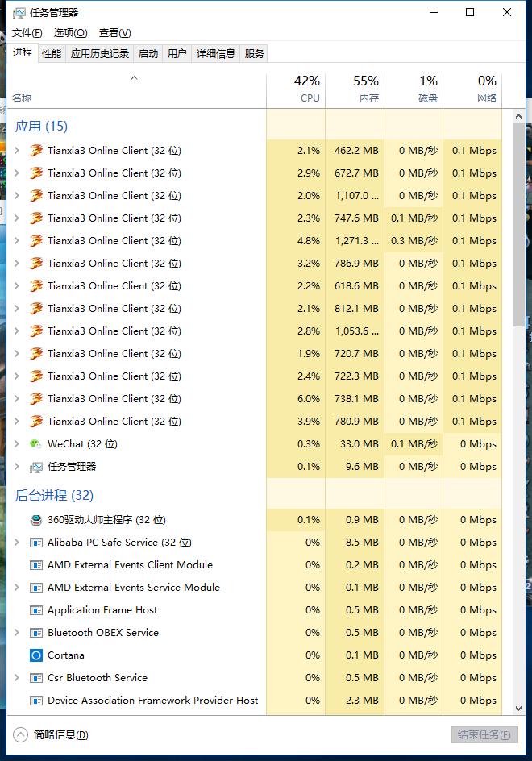Screen dimensions: 532x761
Task: Expand AMD External Events Service Module row
Action: tap(17, 587)
